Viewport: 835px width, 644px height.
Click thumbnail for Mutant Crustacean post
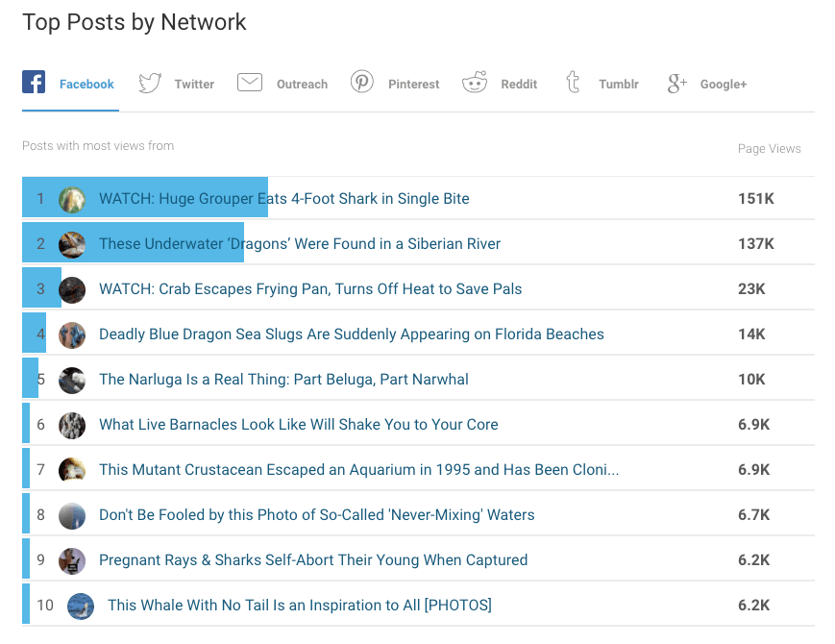(x=72, y=470)
